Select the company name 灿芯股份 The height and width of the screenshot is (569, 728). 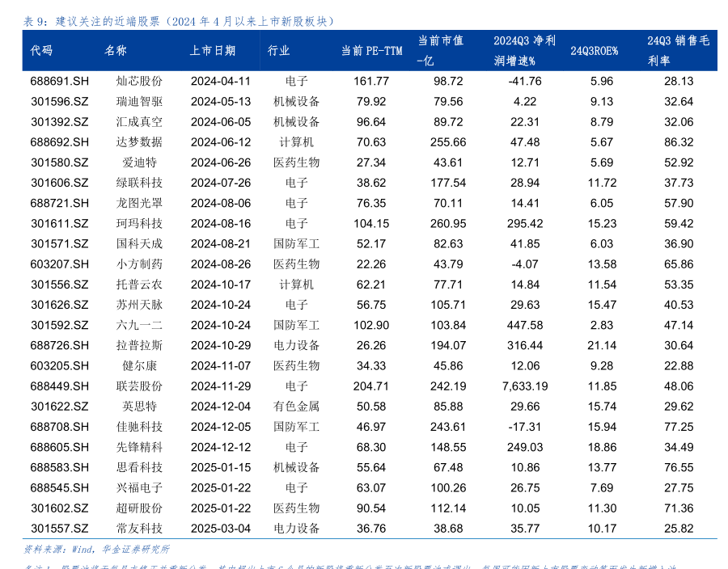coord(139,81)
